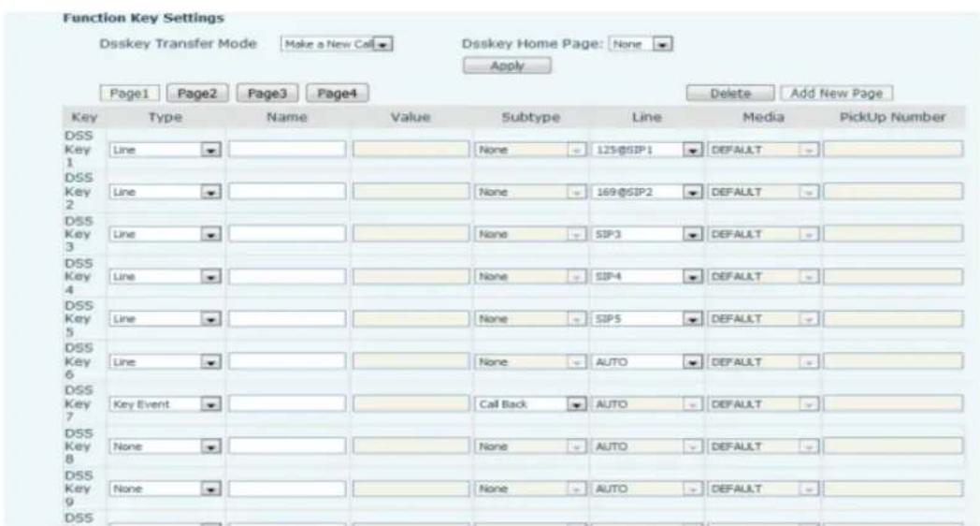This screenshot has width=980, height=526.
Task: Click Value field for DSS Key 7
Action: coord(411,403)
